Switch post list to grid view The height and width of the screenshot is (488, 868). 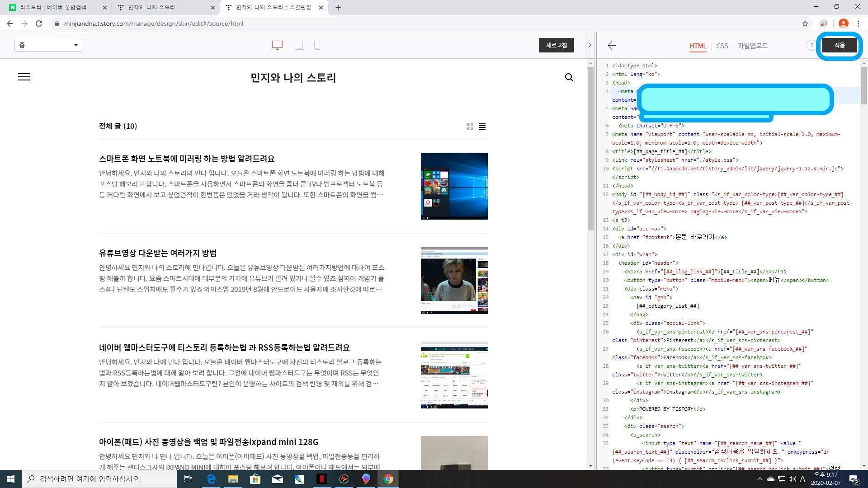coord(470,127)
